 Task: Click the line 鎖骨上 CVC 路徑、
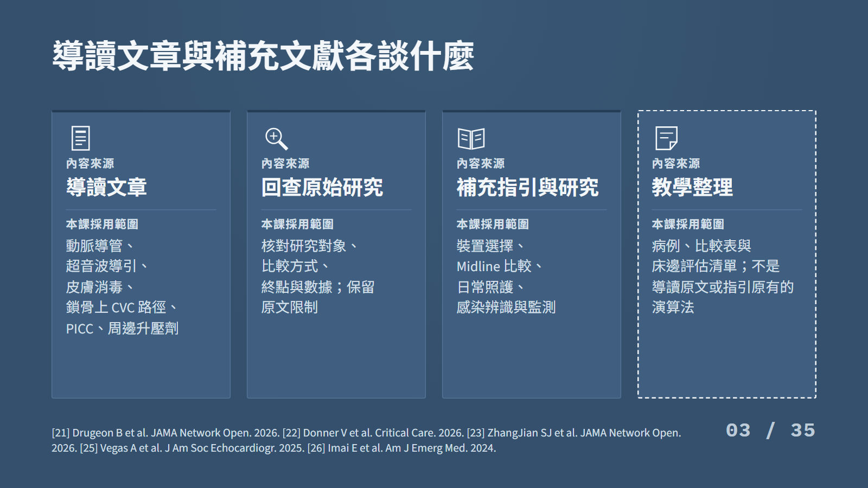click(122, 307)
